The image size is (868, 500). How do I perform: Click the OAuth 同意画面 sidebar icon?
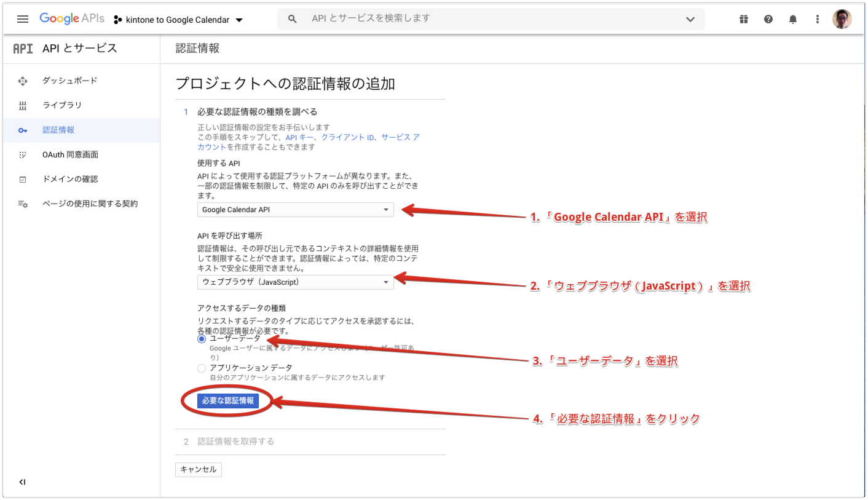pyautogui.click(x=23, y=155)
